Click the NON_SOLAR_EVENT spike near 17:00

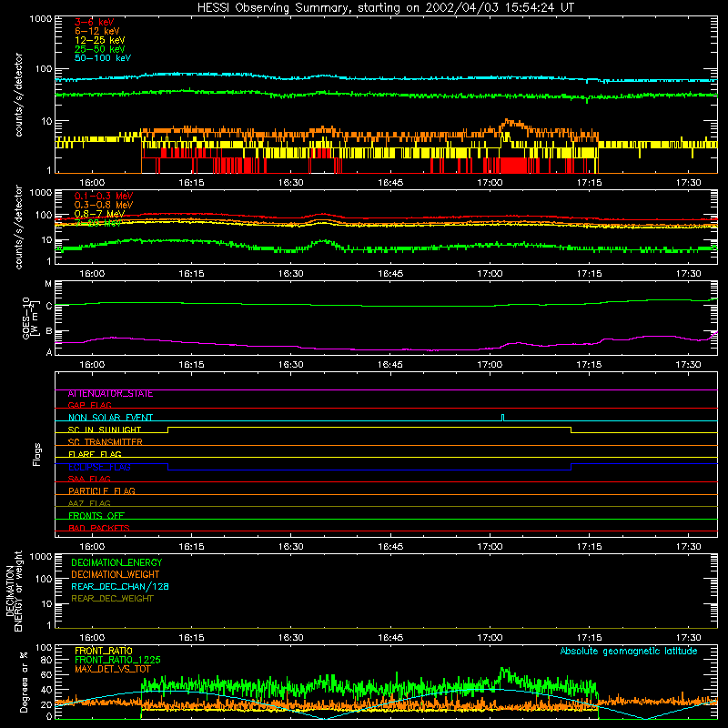click(503, 418)
